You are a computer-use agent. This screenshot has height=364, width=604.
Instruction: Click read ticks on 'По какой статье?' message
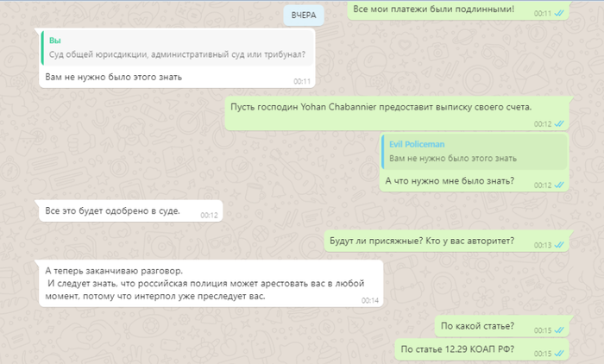click(559, 330)
